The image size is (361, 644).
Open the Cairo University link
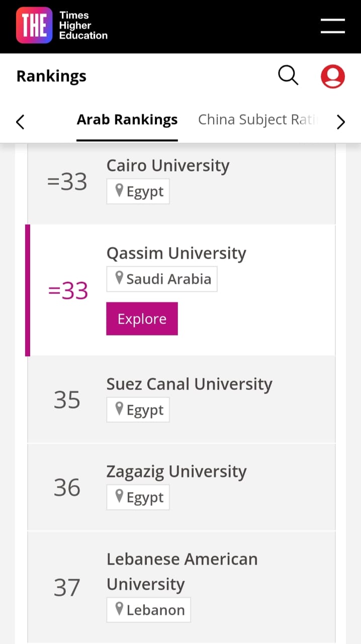tap(168, 166)
